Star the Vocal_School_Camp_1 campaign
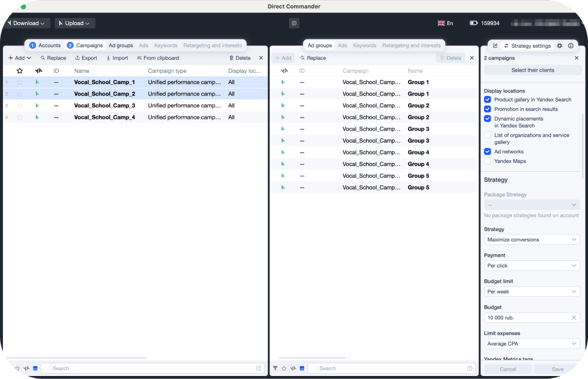Image resolution: width=588 pixels, height=379 pixels. coord(20,82)
